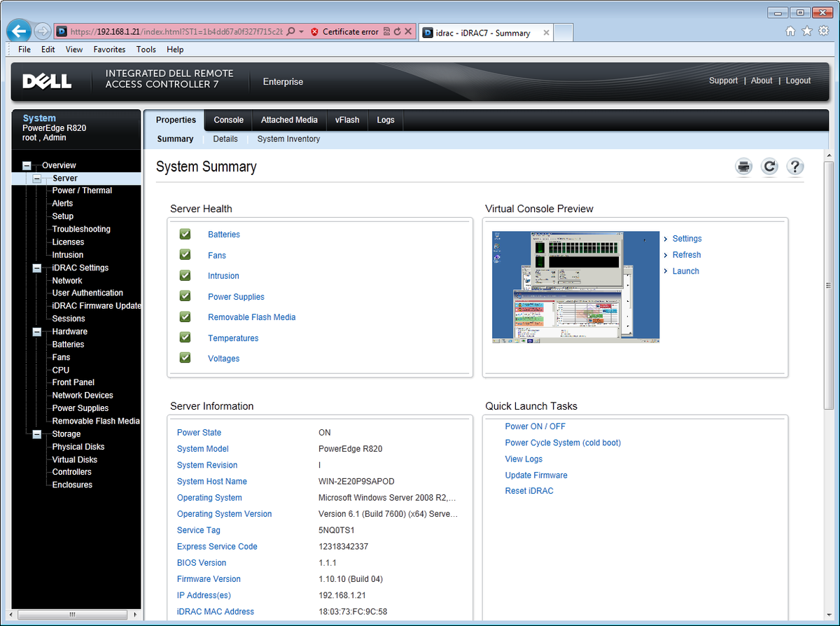
Task: Open browser settings via the gear icon
Action: (x=823, y=31)
